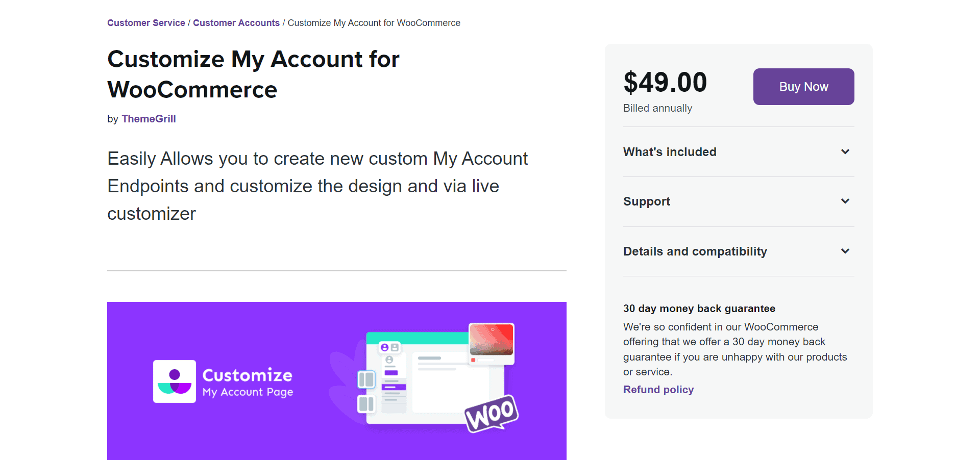Click the Billed annually label

point(657,108)
